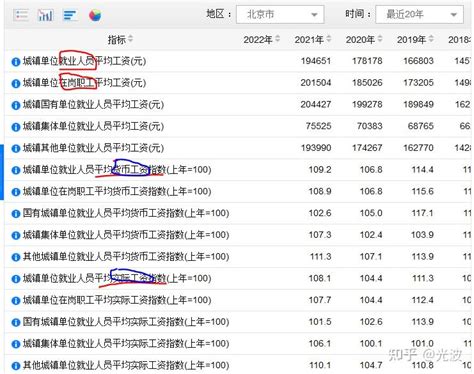Select the 2019 index value 117.1
This screenshot has height=374, width=474.
[x=422, y=213]
